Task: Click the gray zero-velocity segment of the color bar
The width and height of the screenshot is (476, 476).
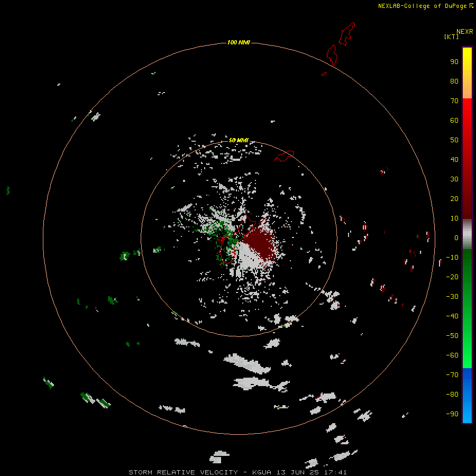Action: (x=467, y=234)
